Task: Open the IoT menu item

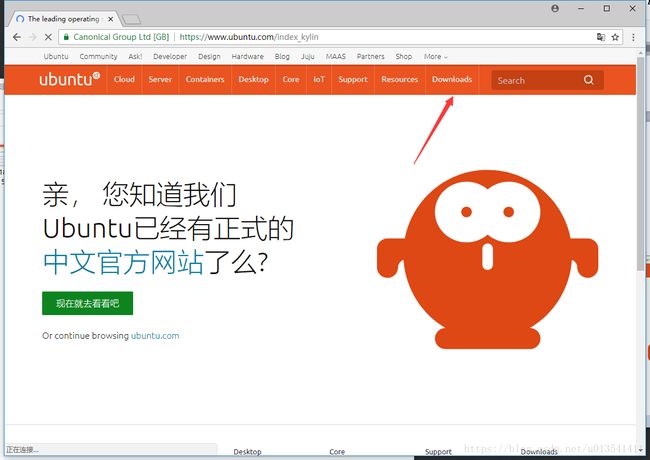Action: (x=319, y=79)
